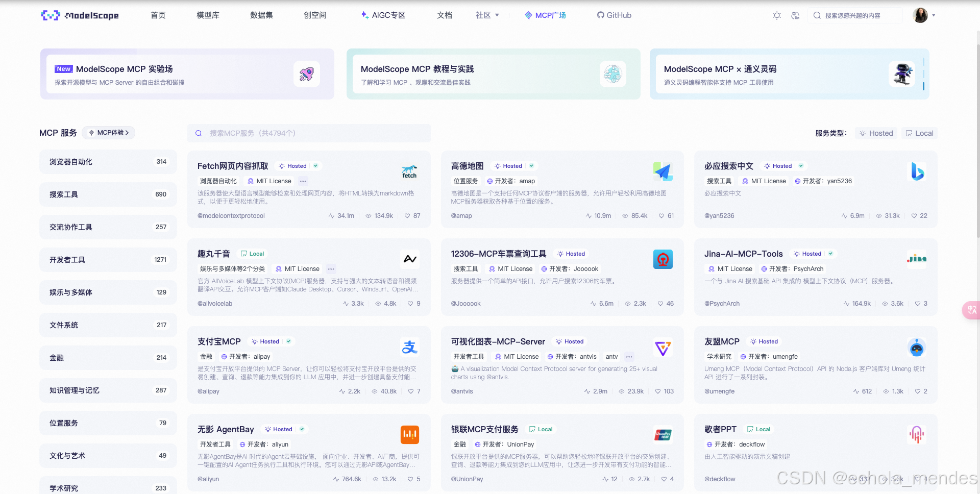The image size is (980, 494).
Task: Filter by 浏览器自动化 category
Action: pos(108,162)
